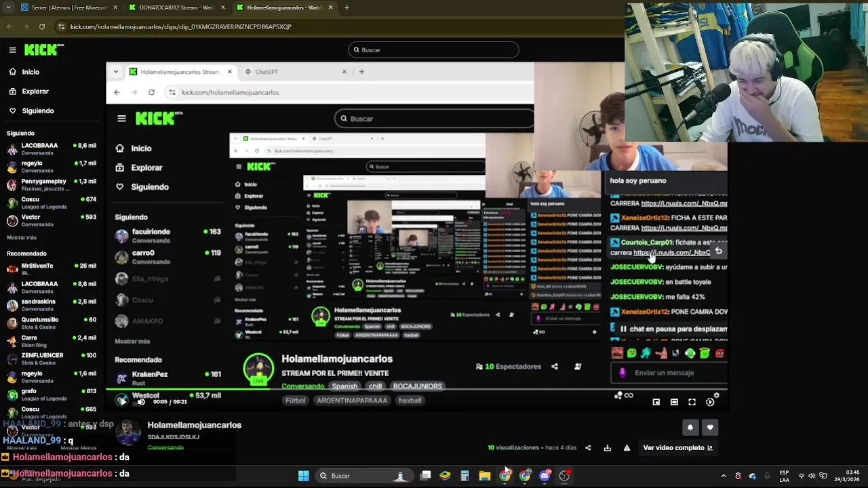
Task: Go back in browser history
Action: pyautogui.click(x=9, y=26)
